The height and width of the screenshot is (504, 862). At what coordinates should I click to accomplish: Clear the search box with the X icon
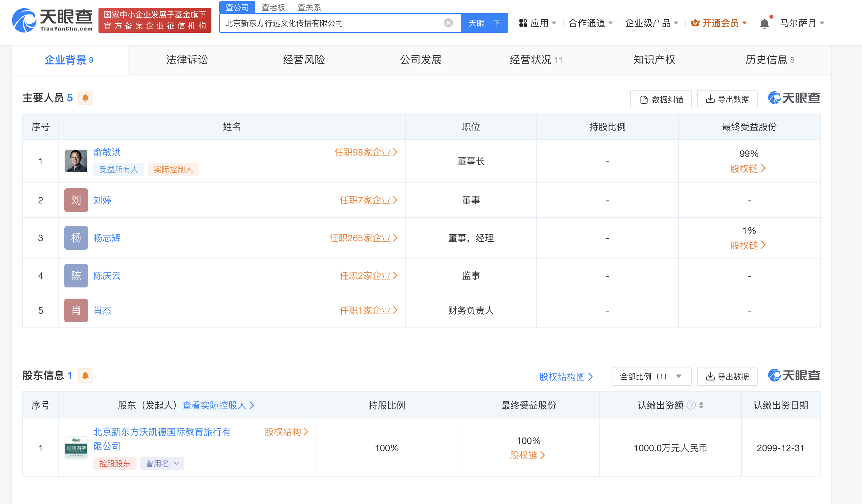pos(448,23)
